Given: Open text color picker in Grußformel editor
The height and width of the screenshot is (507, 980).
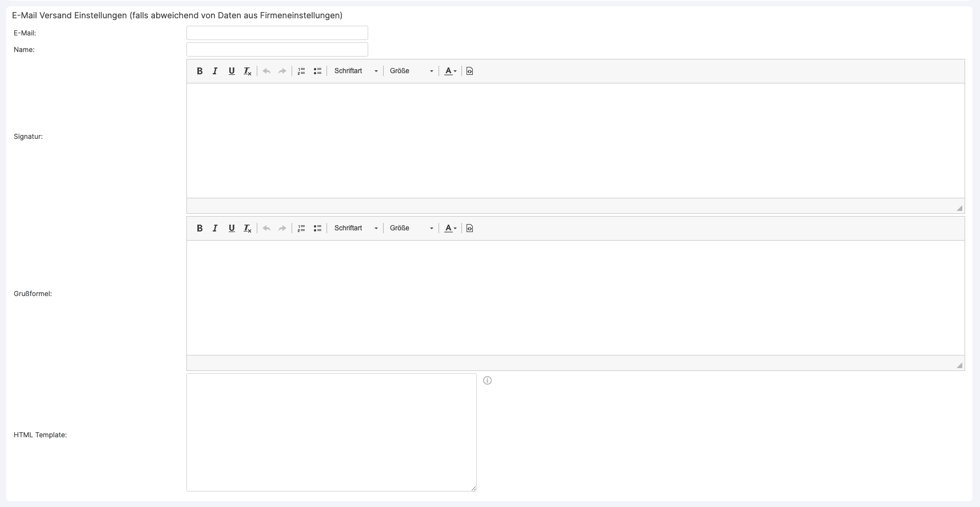Looking at the screenshot, I should tap(451, 228).
